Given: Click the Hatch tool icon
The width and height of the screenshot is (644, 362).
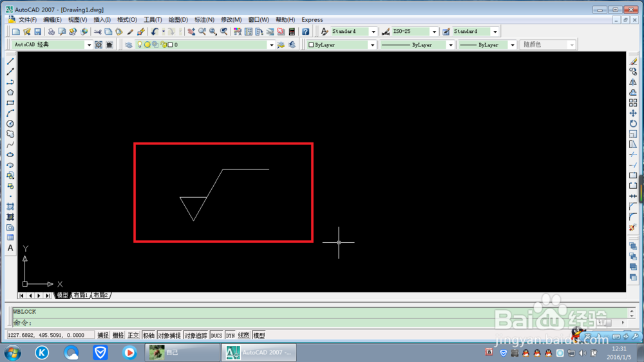Looking at the screenshot, I should click(10, 207).
